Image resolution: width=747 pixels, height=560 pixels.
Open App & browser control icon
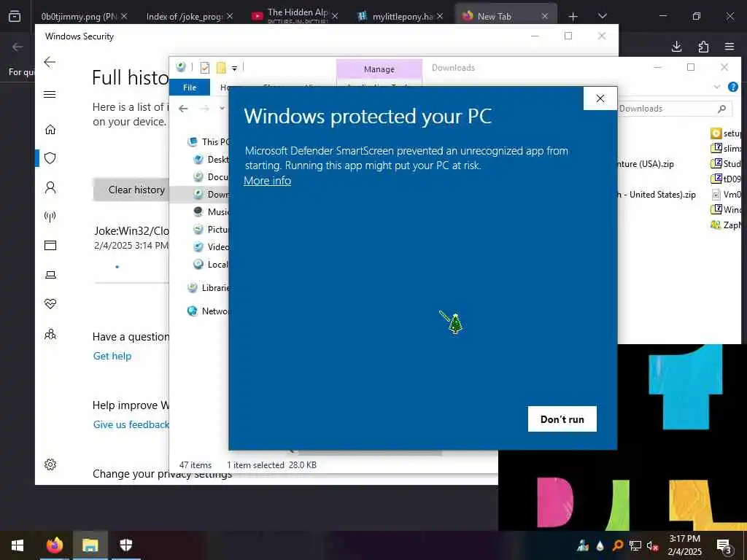tap(50, 245)
